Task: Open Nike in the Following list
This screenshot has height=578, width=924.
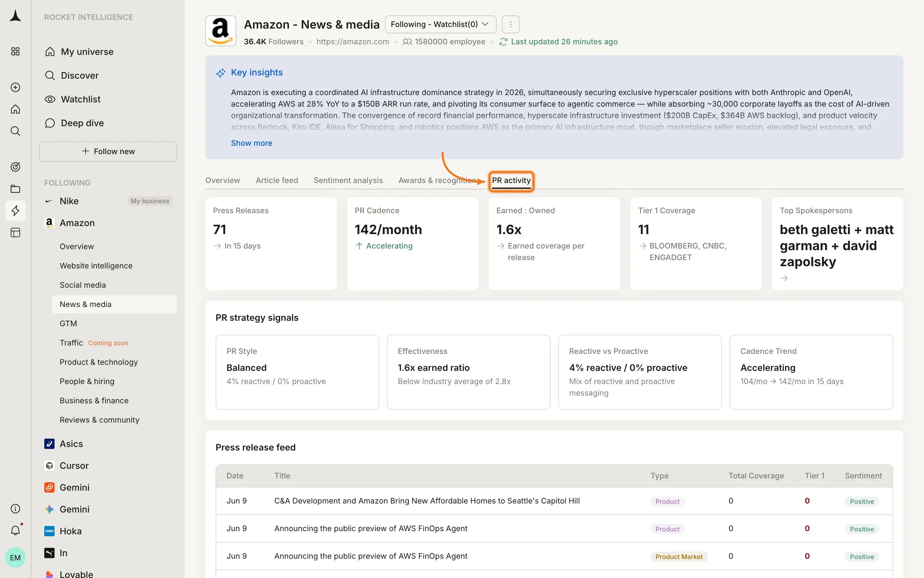Action: coord(69,201)
